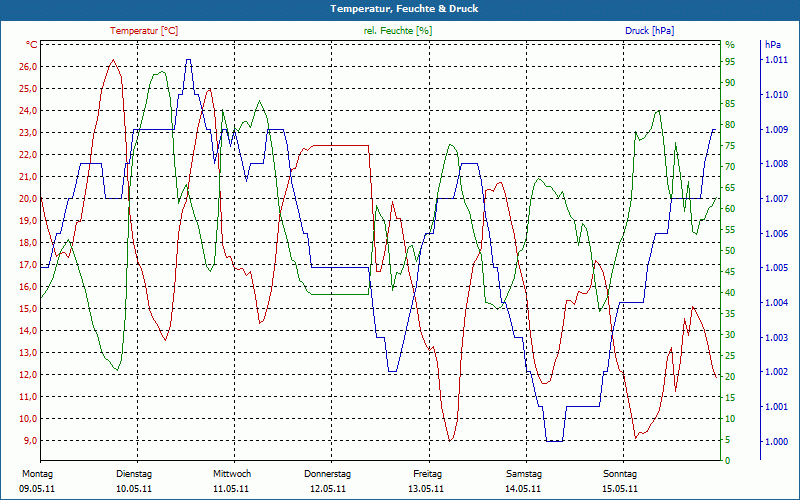Click the 1.003 pressure axis value
This screenshot has height=500, width=800.
(x=776, y=337)
